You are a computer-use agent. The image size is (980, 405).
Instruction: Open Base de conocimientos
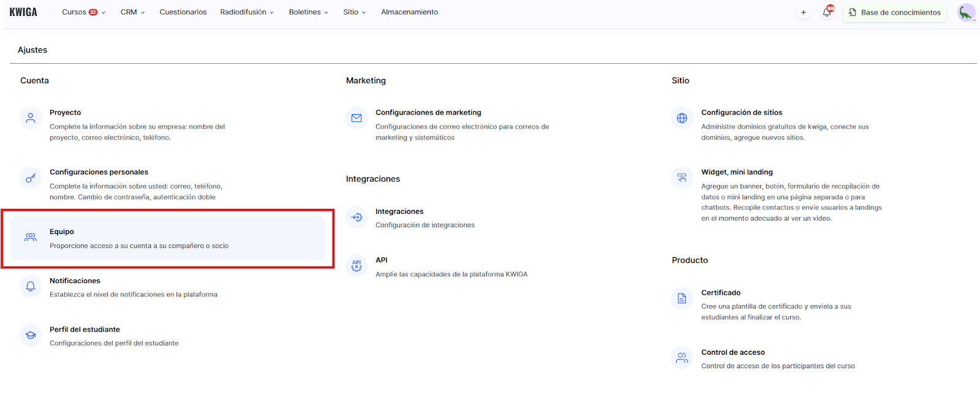coord(894,12)
